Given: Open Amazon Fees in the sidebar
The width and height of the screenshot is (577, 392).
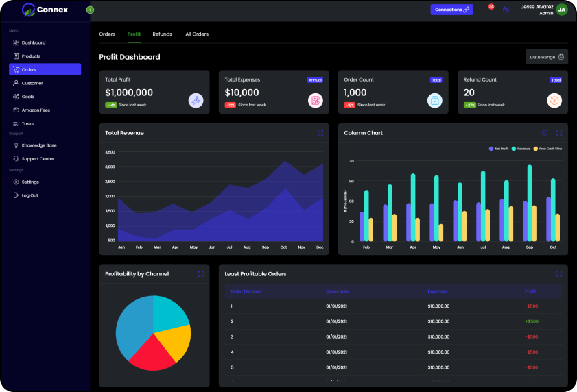Looking at the screenshot, I should pos(36,110).
